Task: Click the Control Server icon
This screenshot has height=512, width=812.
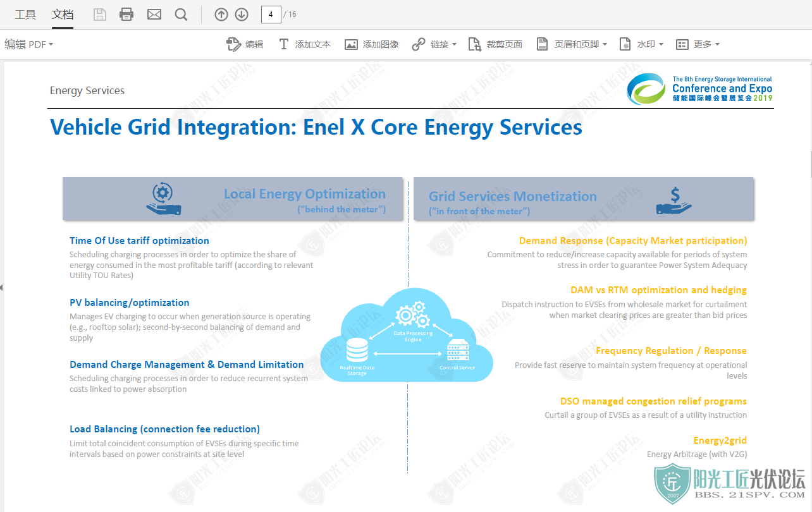Action: 457,351
